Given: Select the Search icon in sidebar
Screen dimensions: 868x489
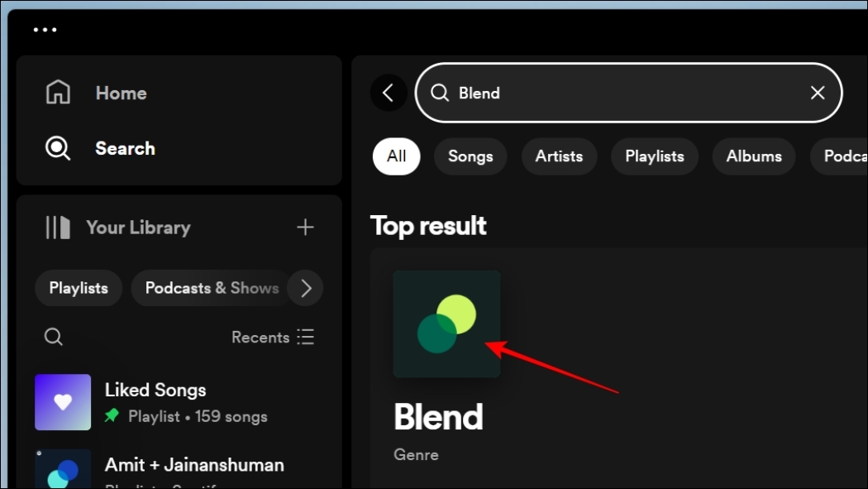Looking at the screenshot, I should coord(58,148).
